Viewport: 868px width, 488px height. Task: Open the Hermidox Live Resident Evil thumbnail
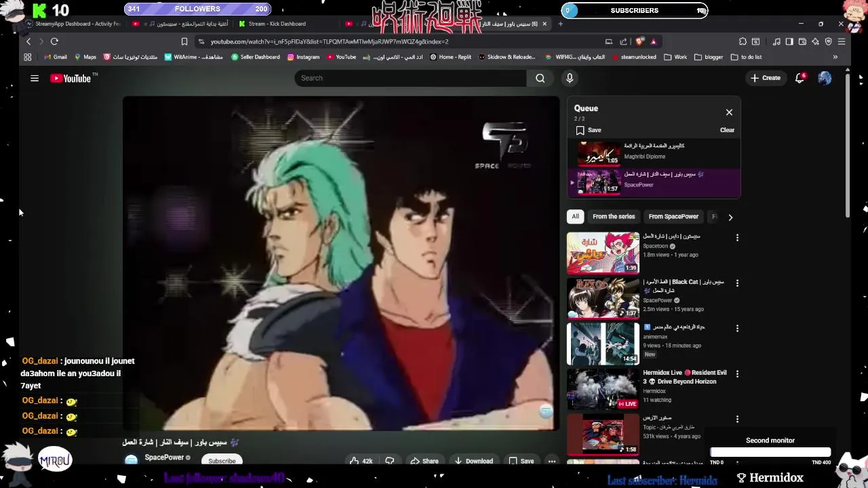(x=603, y=389)
